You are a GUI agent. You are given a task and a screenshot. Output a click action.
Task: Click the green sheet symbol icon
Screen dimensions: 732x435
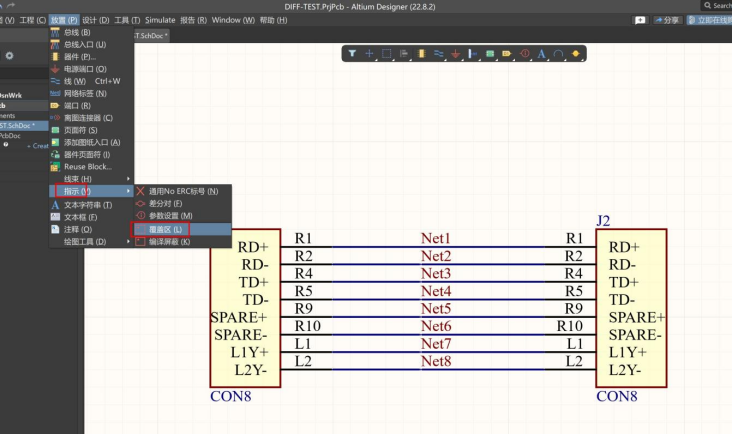click(490, 54)
